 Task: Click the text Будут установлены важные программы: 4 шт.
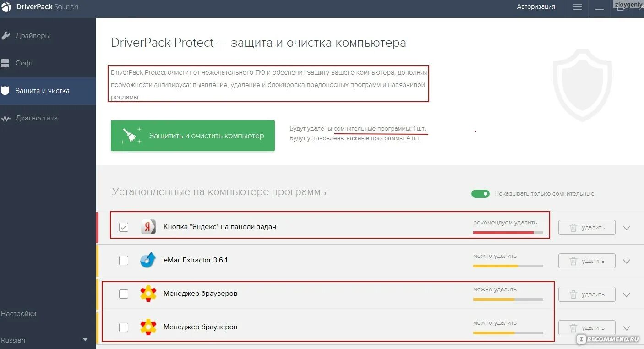[355, 138]
